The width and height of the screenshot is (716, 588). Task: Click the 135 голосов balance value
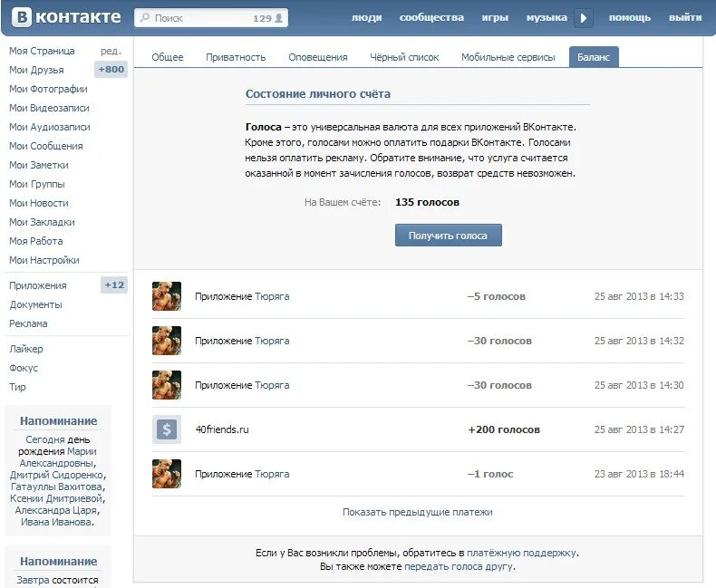(428, 202)
